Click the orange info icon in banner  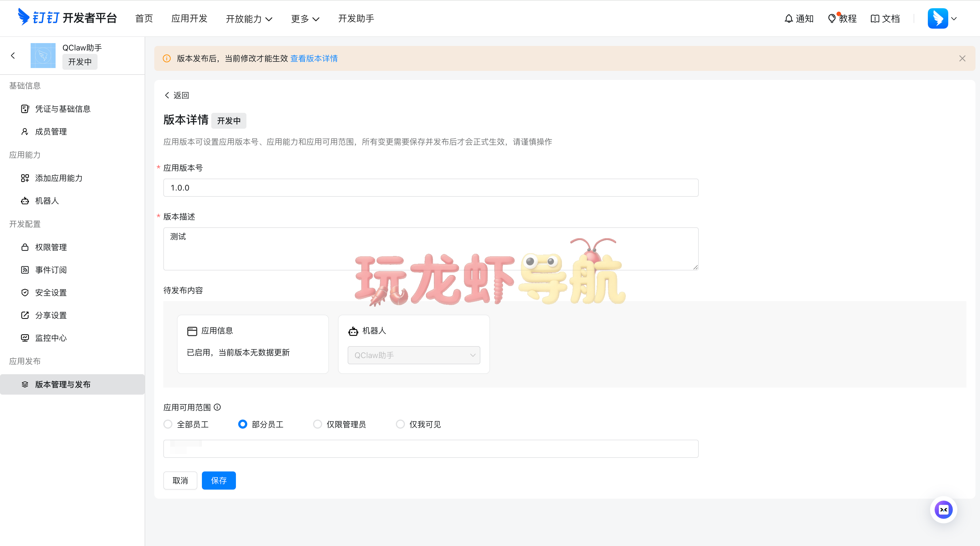coord(167,59)
